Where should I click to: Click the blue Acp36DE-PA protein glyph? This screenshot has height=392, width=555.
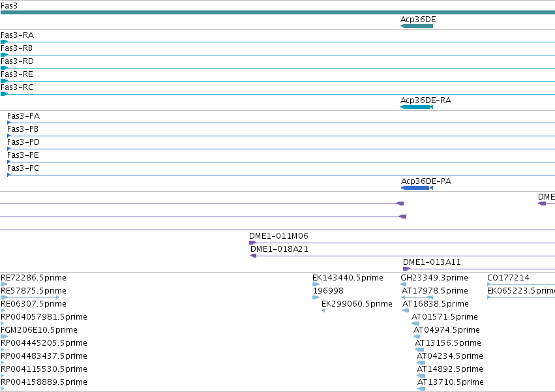tap(417, 188)
